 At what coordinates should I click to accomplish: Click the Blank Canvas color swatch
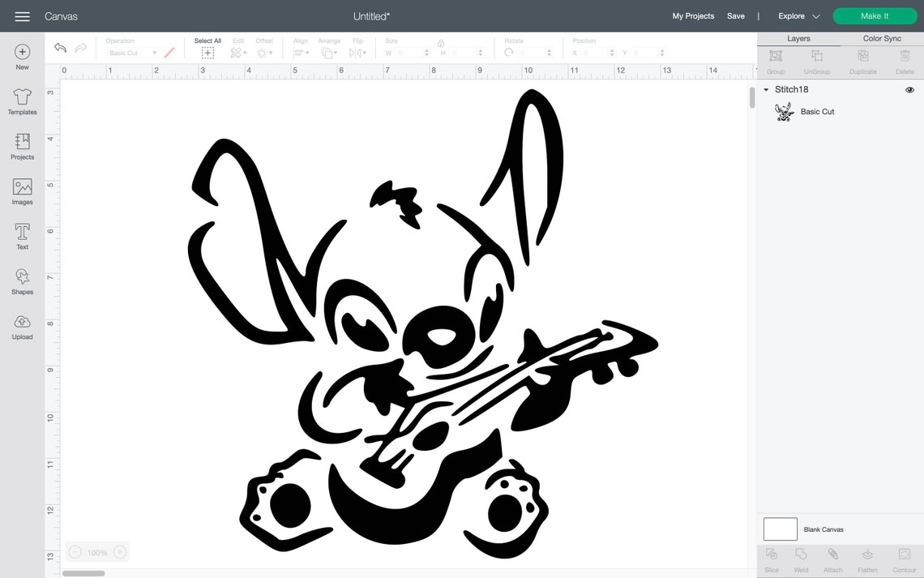(780, 529)
